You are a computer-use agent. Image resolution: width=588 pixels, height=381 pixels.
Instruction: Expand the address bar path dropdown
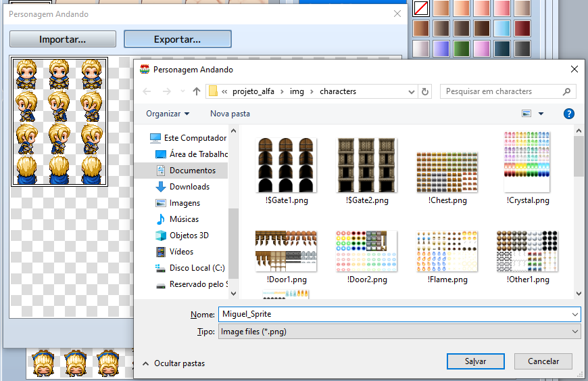[412, 91]
